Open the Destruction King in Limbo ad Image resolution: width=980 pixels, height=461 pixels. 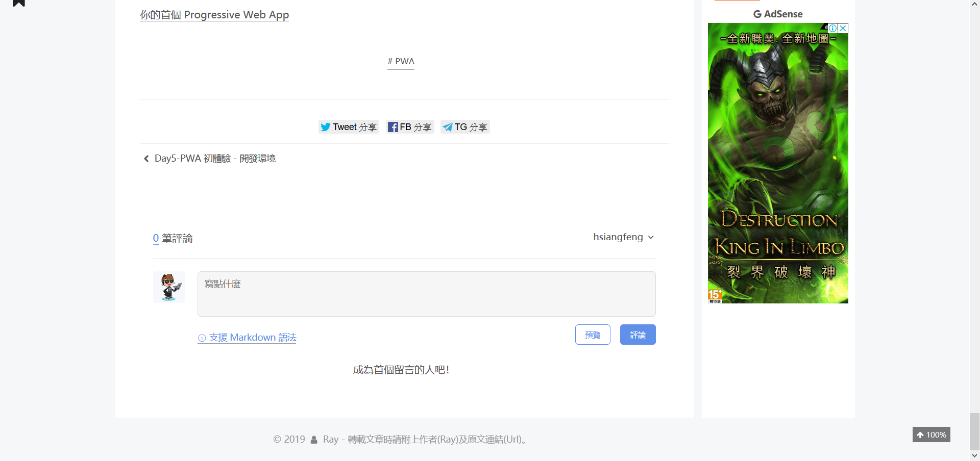pos(778,163)
